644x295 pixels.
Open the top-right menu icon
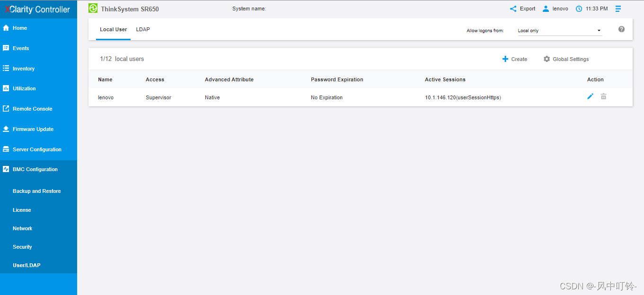pos(618,9)
